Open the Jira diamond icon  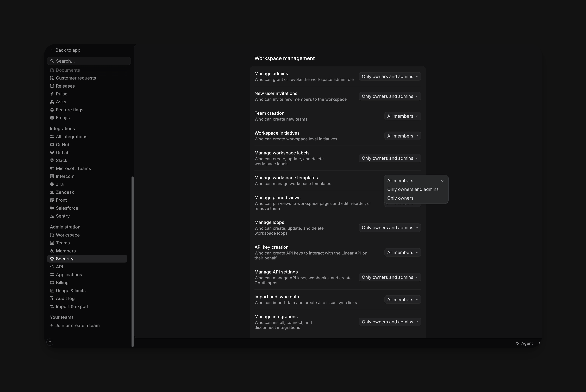click(x=52, y=184)
